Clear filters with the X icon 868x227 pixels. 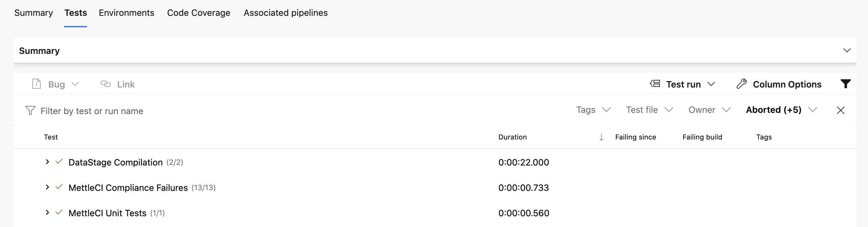coord(840,110)
